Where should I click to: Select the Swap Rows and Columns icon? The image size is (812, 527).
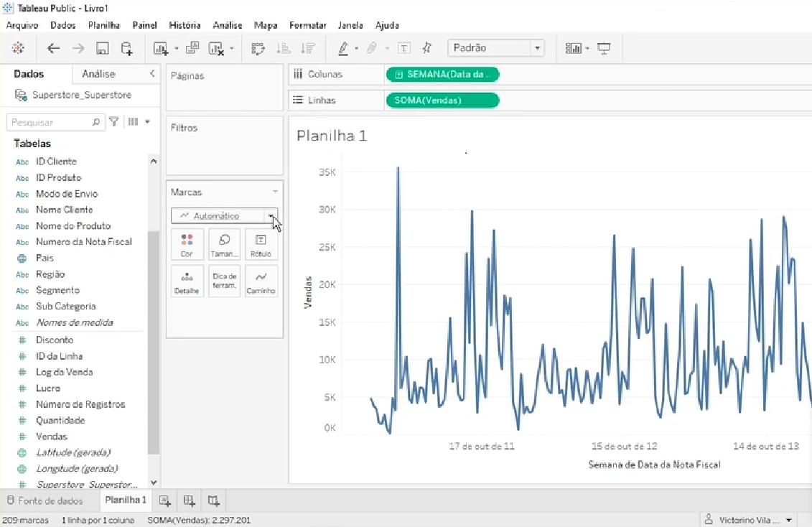coord(259,48)
